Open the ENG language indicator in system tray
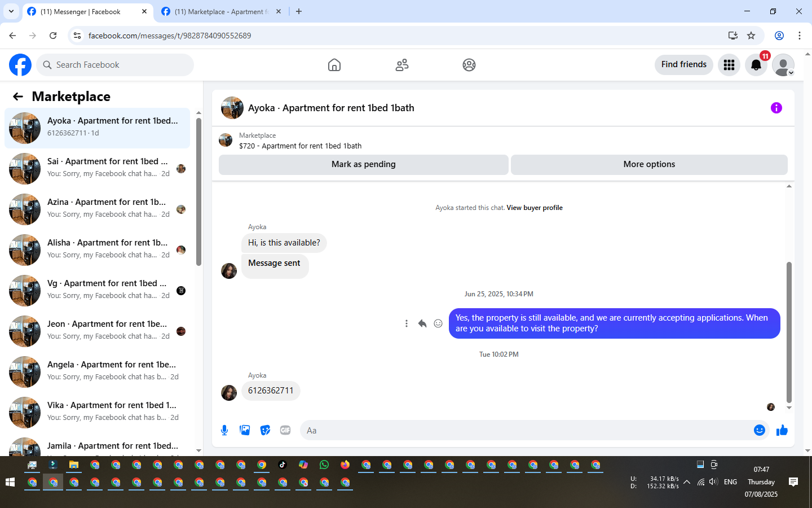Viewport: 812px width, 508px height. click(730, 482)
